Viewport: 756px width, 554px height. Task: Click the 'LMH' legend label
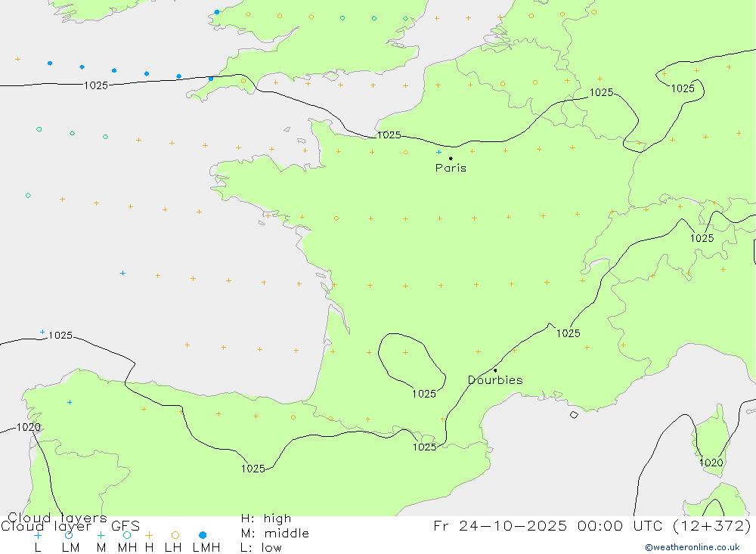[x=206, y=548]
